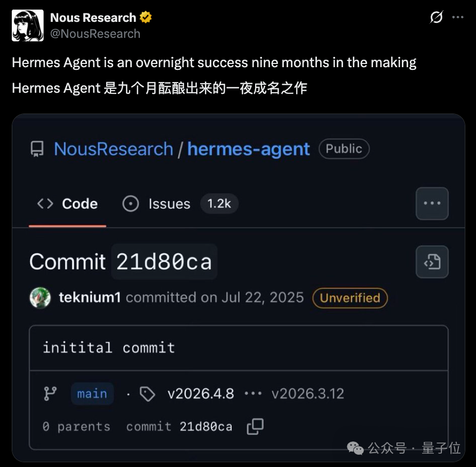
Task: Click the Issues 1.2k counter
Action: (219, 204)
